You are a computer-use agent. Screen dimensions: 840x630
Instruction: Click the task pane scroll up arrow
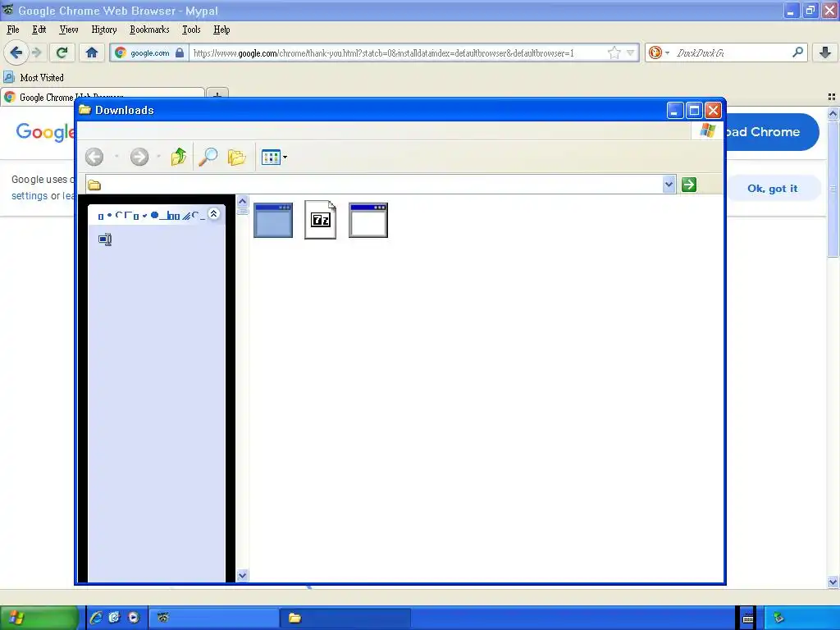point(242,202)
